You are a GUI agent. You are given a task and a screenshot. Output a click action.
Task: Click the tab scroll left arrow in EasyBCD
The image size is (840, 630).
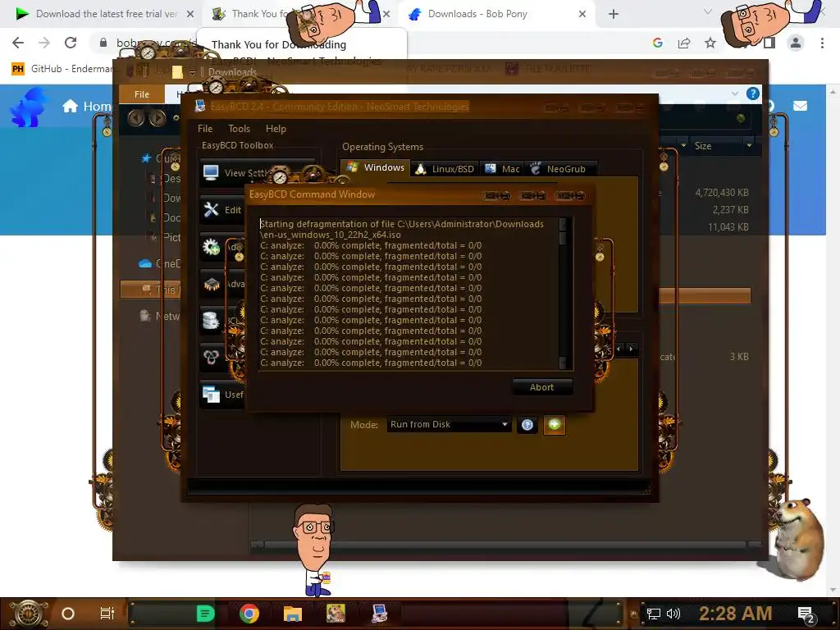click(x=619, y=349)
